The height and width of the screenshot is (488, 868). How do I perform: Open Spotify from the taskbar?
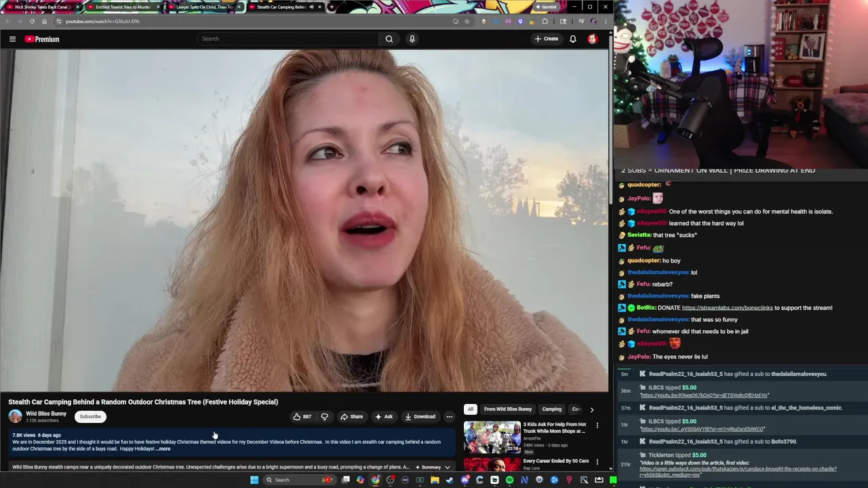pyautogui.click(x=509, y=480)
